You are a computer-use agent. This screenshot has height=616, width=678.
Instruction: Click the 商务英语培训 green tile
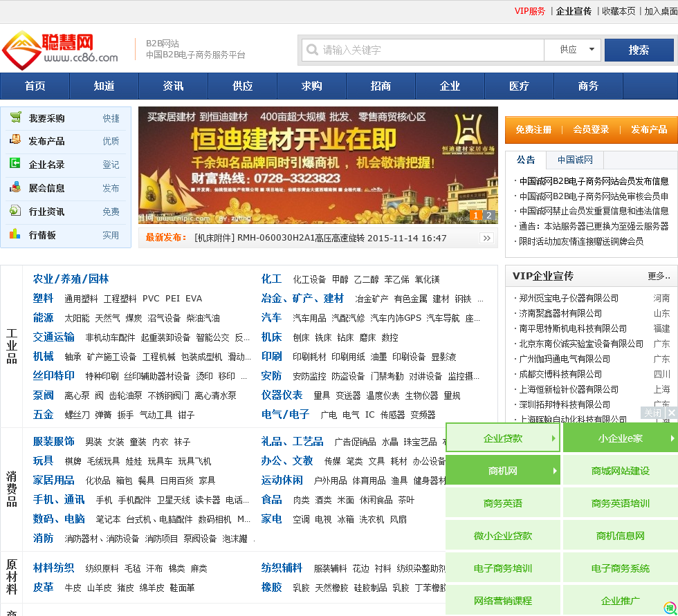pos(620,503)
